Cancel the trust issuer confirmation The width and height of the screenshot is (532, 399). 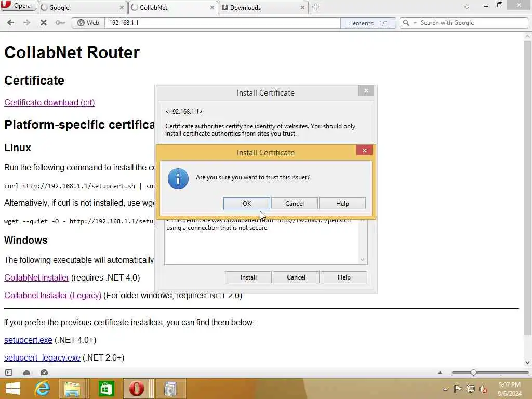295,204
